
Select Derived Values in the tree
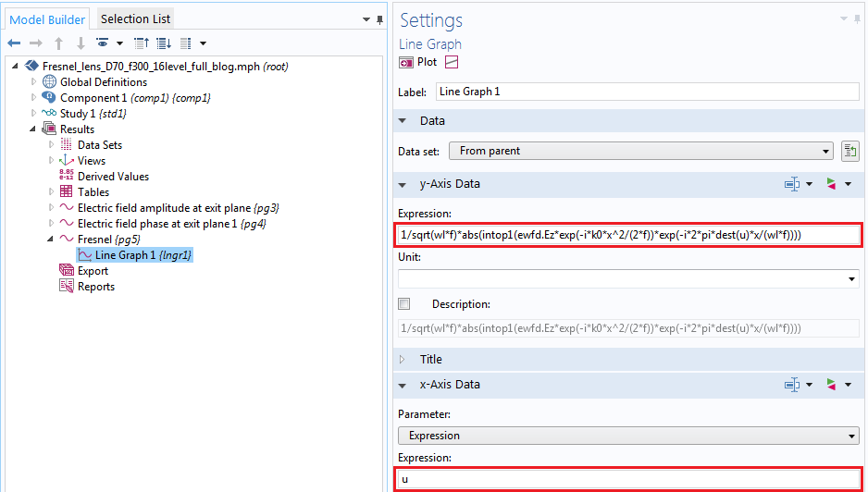pos(113,177)
